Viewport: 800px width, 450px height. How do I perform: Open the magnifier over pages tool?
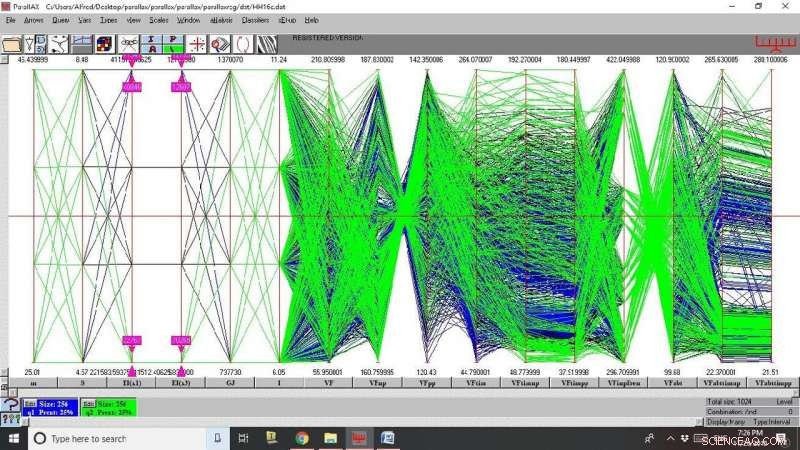(220, 44)
